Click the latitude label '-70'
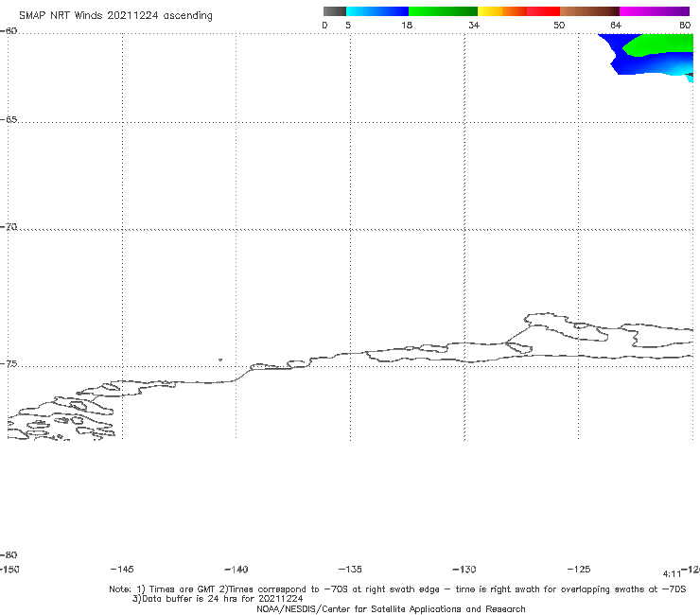This screenshot has width=700, height=615. pyautogui.click(x=9, y=227)
